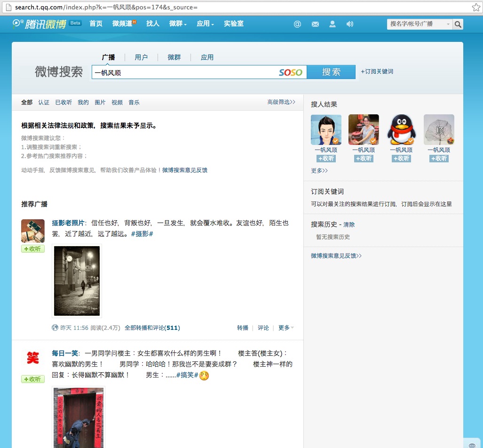
Task: Follow 每日一笑 with +收听 button
Action: [x=33, y=379]
